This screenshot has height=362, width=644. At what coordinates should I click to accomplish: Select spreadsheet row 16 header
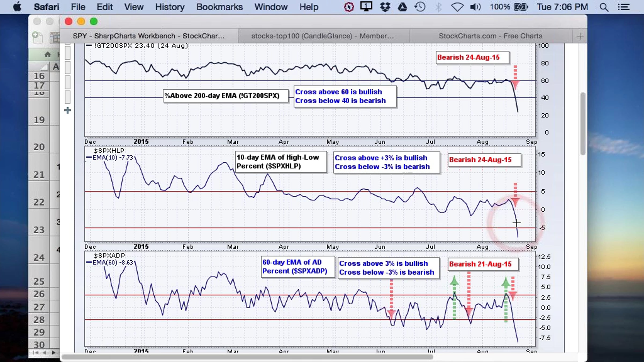[x=39, y=76]
